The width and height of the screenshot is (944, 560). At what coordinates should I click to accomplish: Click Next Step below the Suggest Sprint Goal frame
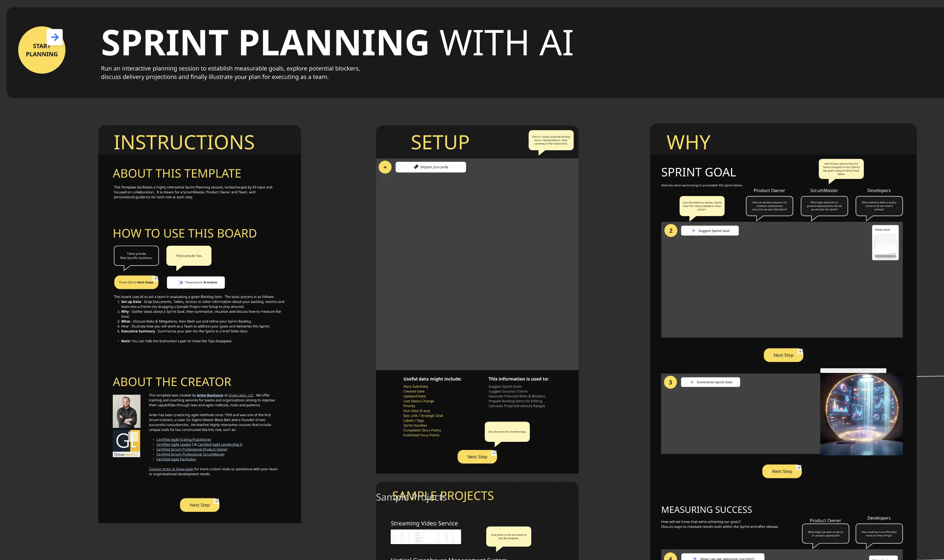783,355
